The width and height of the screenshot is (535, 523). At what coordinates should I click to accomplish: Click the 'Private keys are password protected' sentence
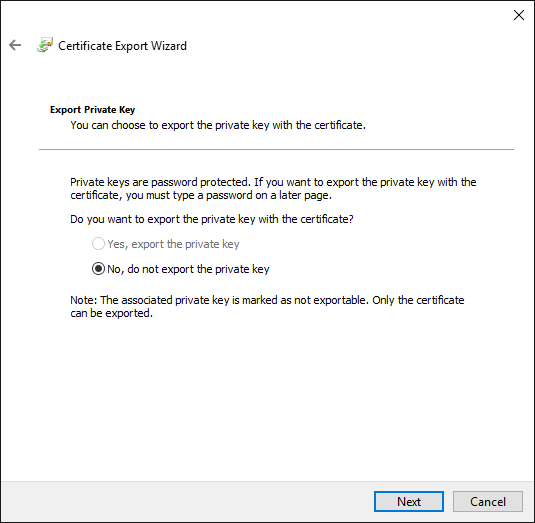[273, 182]
